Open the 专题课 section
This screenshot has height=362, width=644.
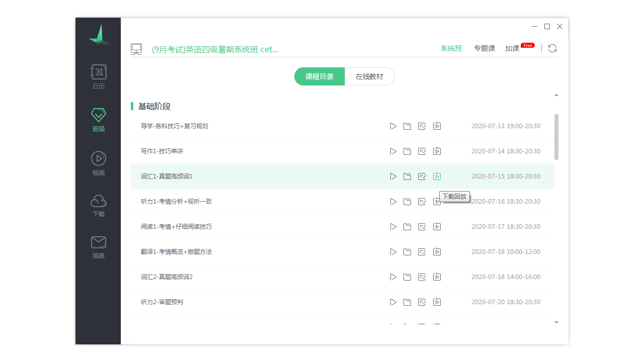click(484, 48)
